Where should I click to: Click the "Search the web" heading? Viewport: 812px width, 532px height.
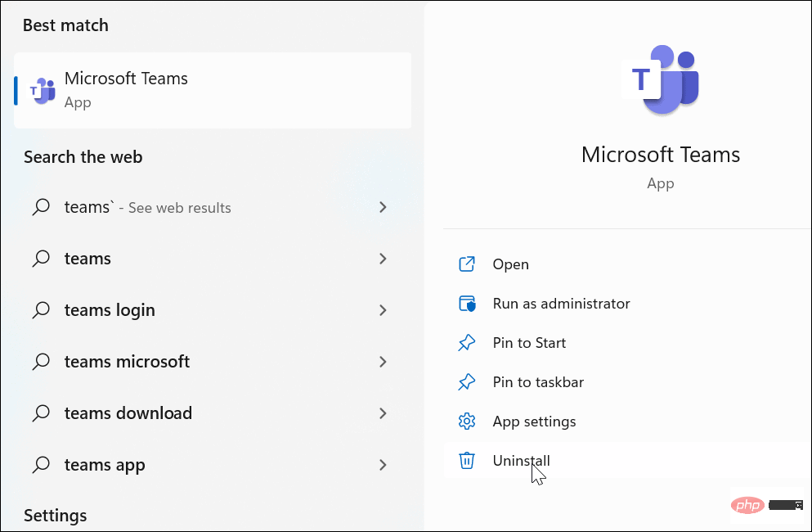click(x=83, y=156)
